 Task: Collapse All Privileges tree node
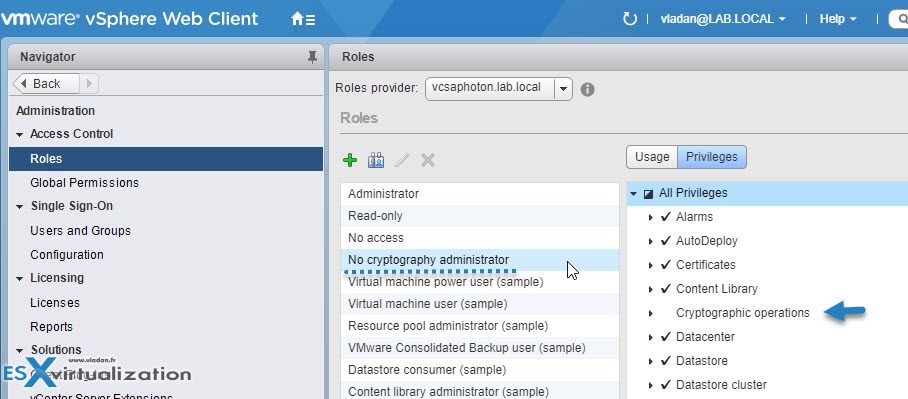click(x=634, y=193)
